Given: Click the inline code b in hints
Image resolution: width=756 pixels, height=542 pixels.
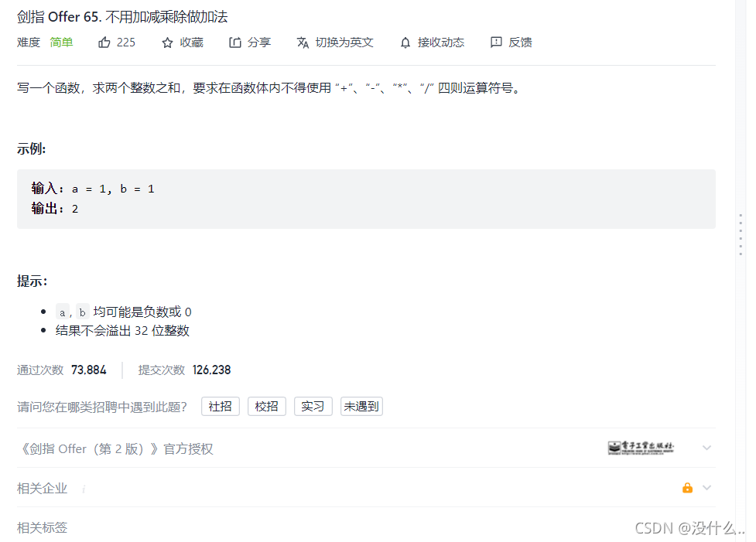Looking at the screenshot, I should tap(83, 312).
